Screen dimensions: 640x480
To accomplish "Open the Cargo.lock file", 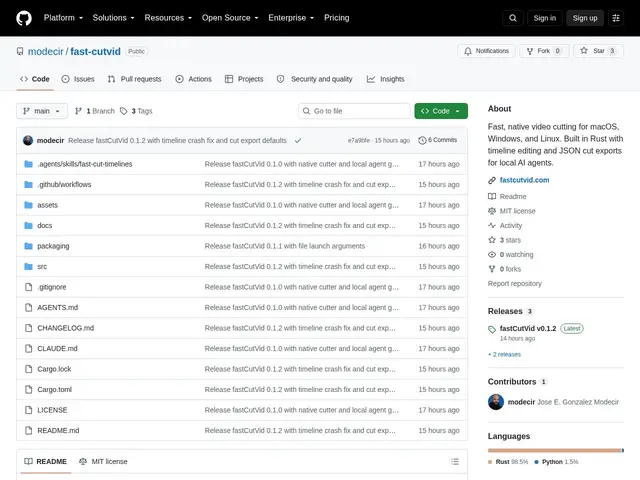I will pyautogui.click(x=54, y=369).
